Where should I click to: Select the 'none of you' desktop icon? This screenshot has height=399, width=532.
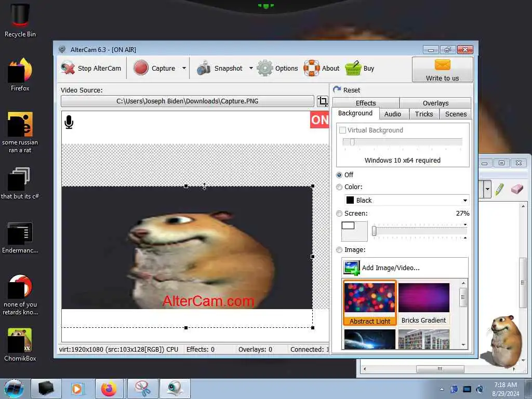coord(20,295)
